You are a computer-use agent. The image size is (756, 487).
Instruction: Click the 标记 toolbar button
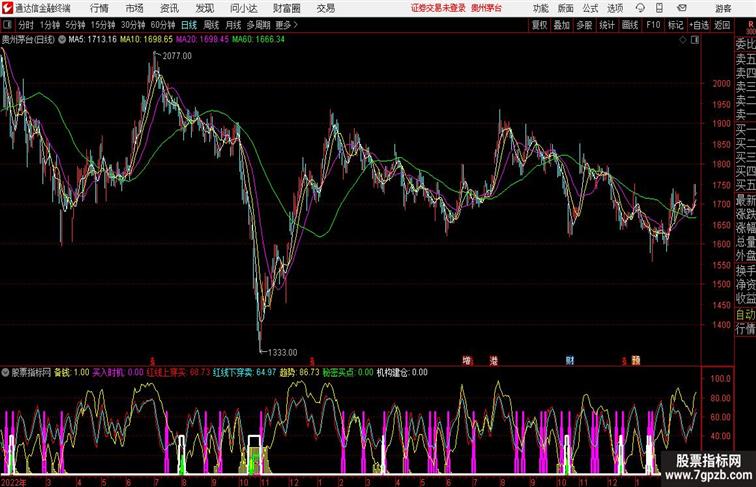click(x=675, y=25)
